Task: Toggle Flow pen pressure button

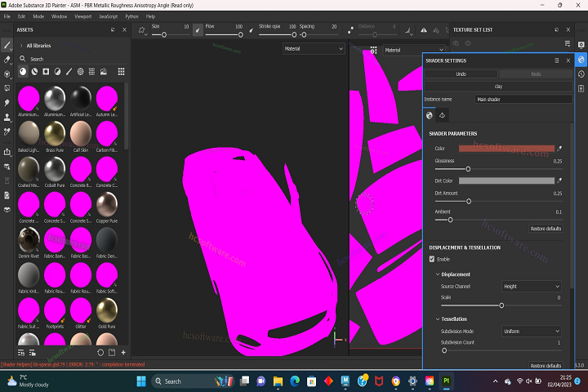Action: [252, 30]
